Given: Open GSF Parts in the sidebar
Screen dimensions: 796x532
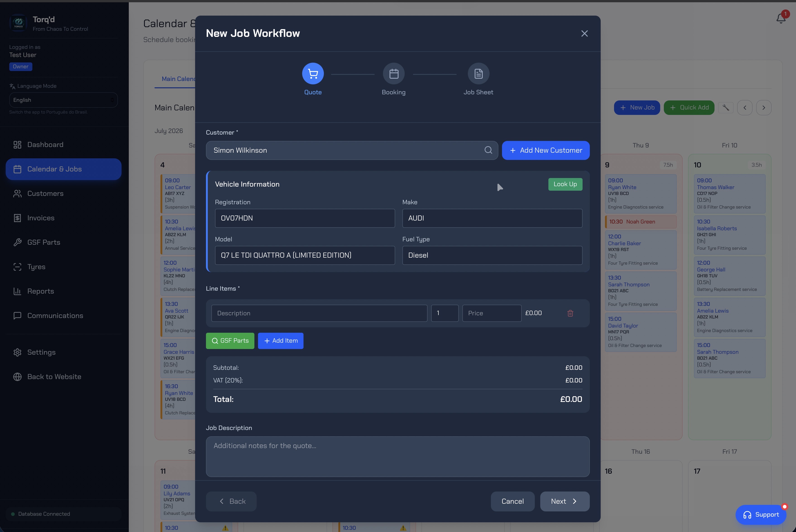Looking at the screenshot, I should point(63,242).
